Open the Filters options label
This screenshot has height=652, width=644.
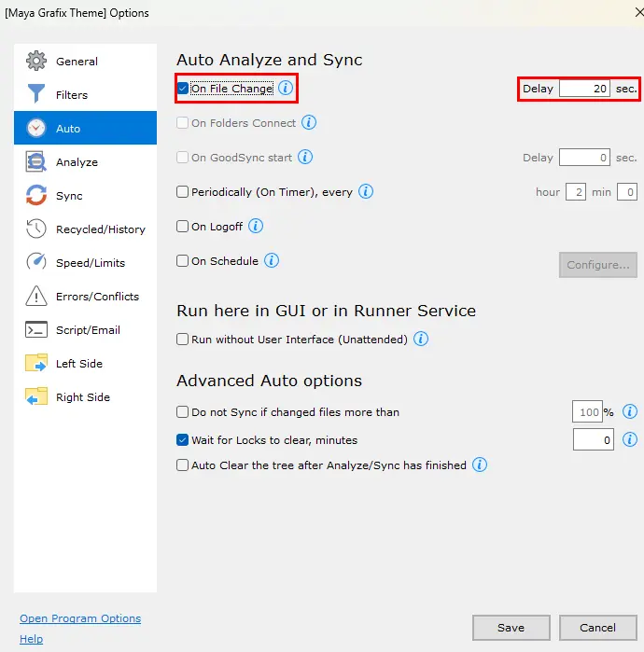pos(72,95)
